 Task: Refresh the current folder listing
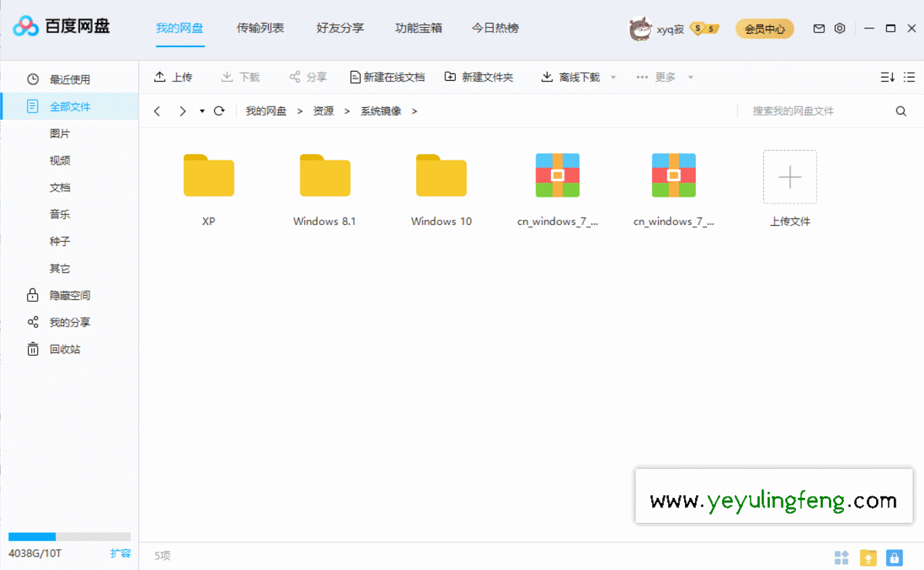219,111
